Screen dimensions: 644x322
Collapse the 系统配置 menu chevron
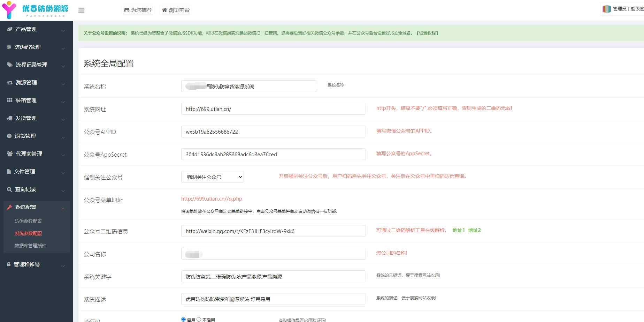63,208
